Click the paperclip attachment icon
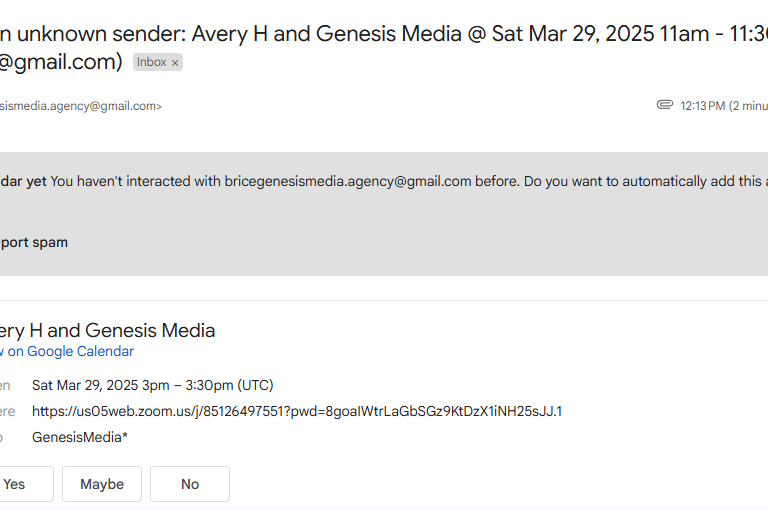This screenshot has width=768, height=510. click(664, 105)
